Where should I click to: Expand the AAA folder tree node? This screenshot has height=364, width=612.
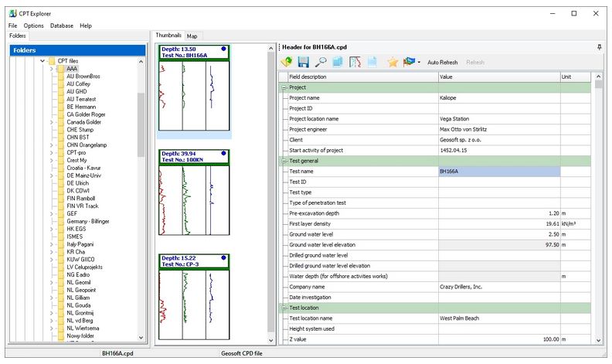(x=51, y=68)
